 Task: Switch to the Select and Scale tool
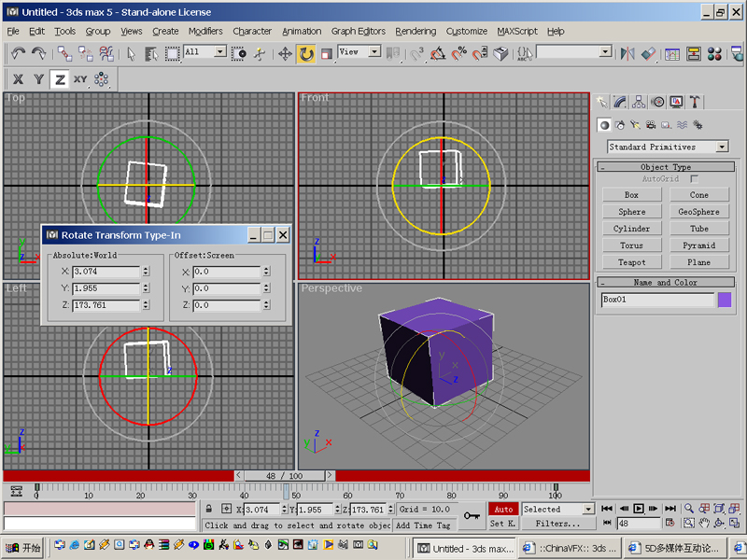[326, 53]
